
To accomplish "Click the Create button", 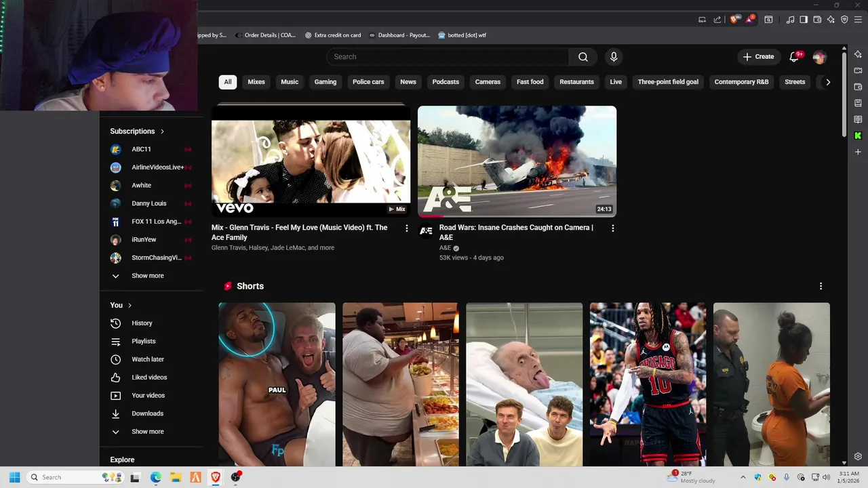I will [x=758, y=57].
